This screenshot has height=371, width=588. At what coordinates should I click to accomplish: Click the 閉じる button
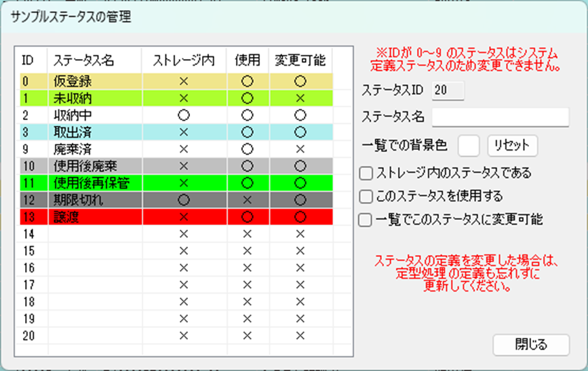(x=531, y=344)
